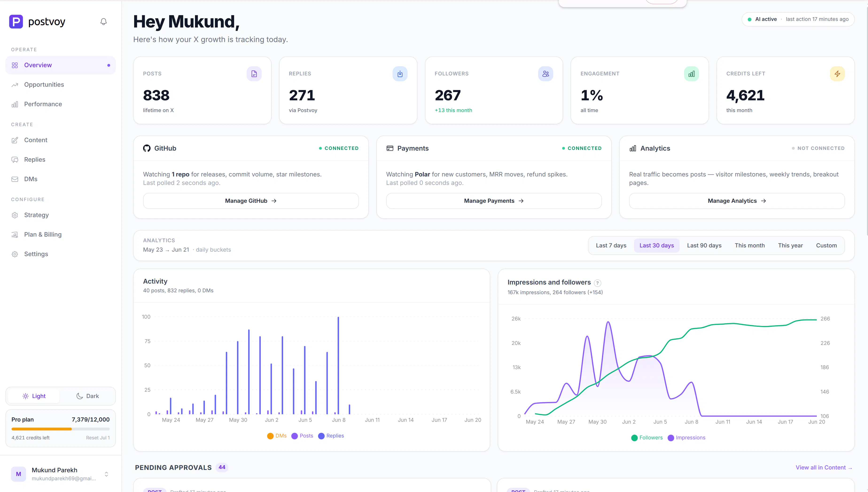The width and height of the screenshot is (868, 492).
Task: Click the Content pencil icon
Action: [15, 140]
